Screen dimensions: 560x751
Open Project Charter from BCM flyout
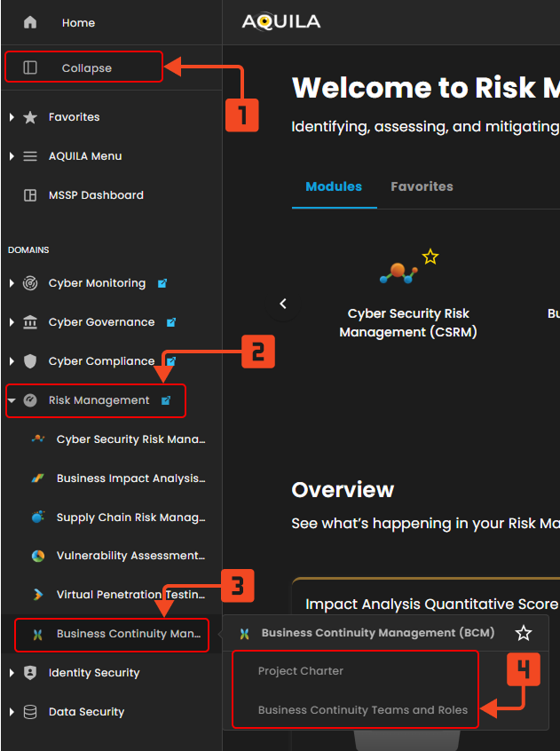pos(300,671)
